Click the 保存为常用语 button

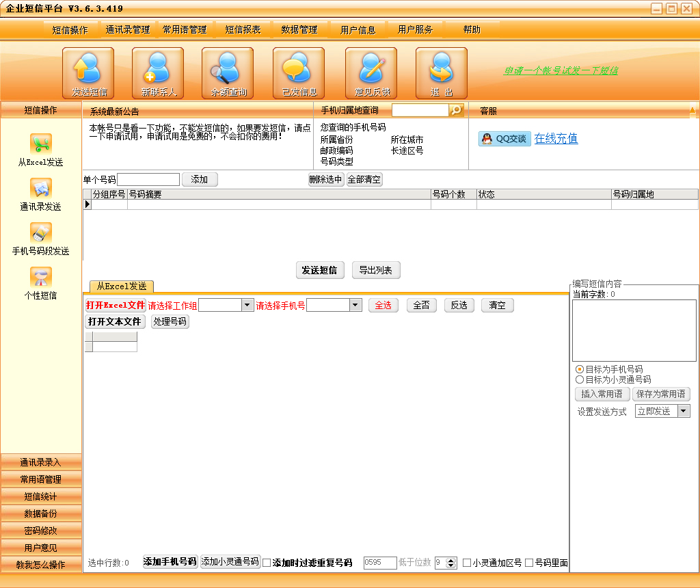661,394
